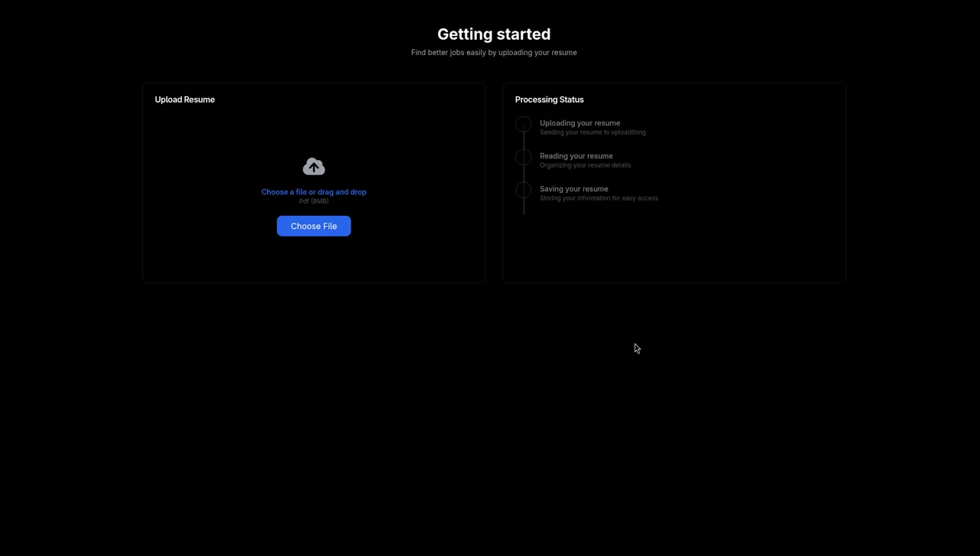Image resolution: width=980 pixels, height=556 pixels.
Task: Click the "Upload Resume" heading
Action: pyautogui.click(x=185, y=100)
